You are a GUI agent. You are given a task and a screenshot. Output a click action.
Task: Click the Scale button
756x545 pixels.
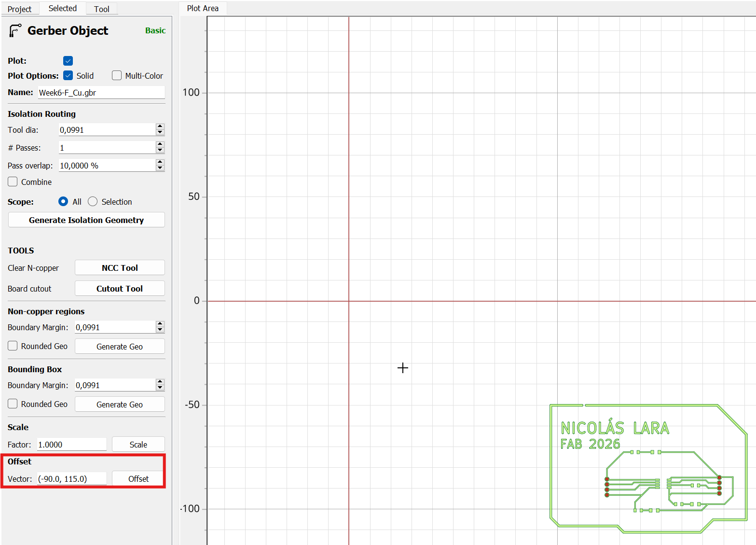click(138, 445)
